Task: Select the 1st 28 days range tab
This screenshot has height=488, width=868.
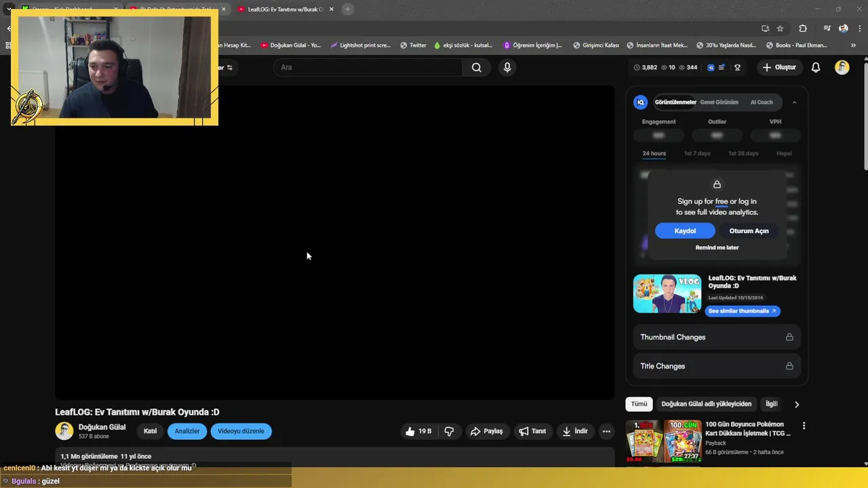Action: (743, 153)
